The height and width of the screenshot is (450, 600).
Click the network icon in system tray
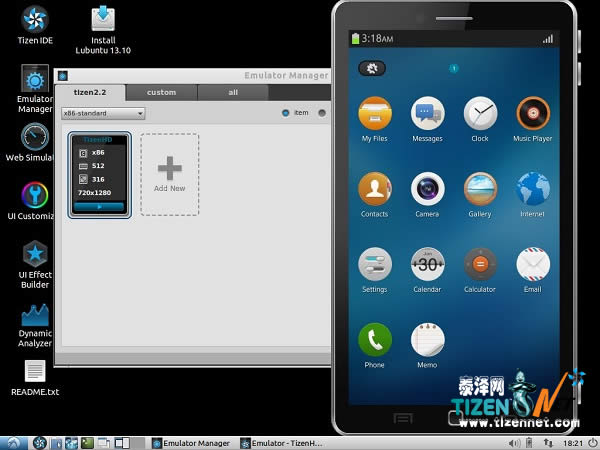pyautogui.click(x=548, y=443)
